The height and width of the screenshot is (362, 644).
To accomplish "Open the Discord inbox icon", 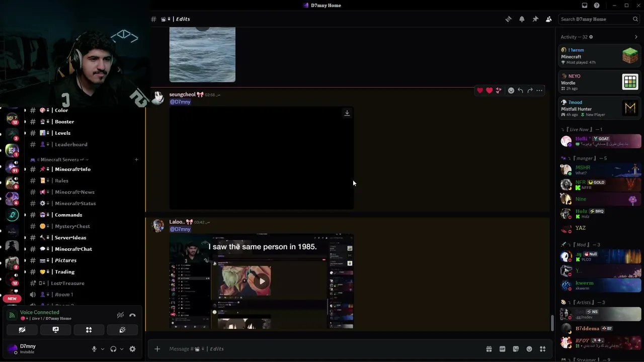I will coord(585,6).
